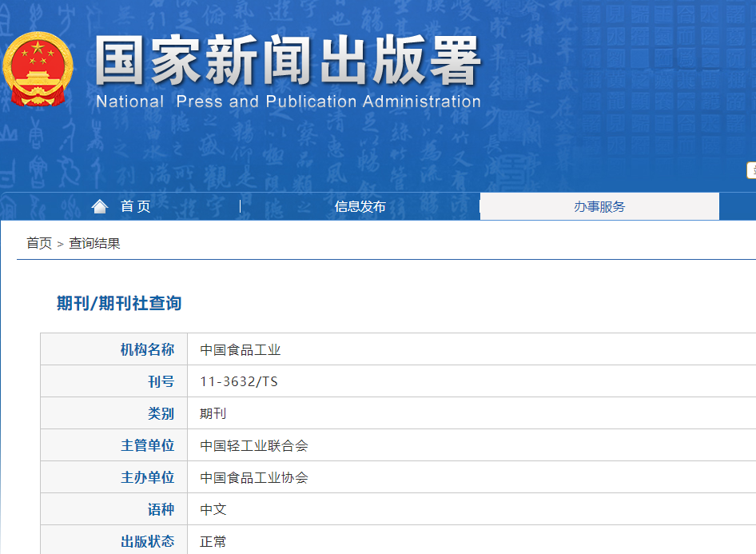Select the 类别 value 期刊
The height and width of the screenshot is (554, 756).
click(x=213, y=413)
